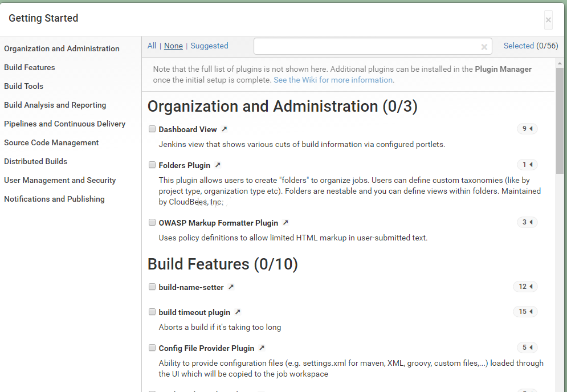This screenshot has width=567, height=392.
Task: Open Dashboard View external link icon
Action: [224, 129]
